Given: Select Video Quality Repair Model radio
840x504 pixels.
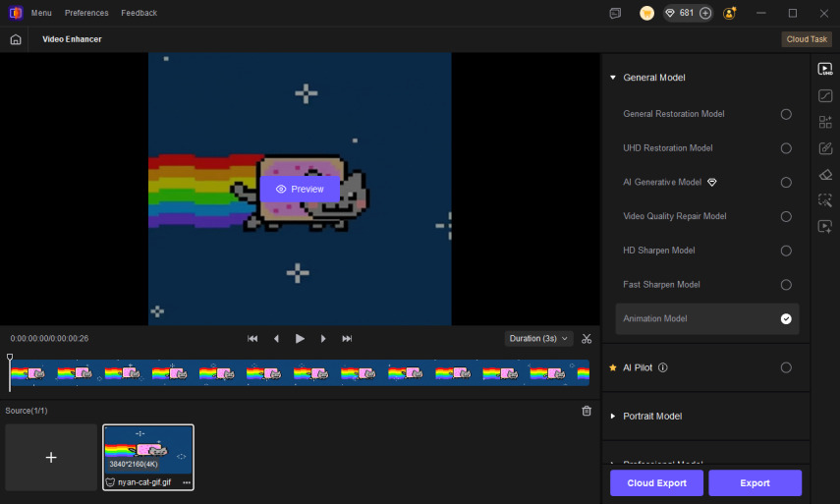Looking at the screenshot, I should tap(786, 216).
